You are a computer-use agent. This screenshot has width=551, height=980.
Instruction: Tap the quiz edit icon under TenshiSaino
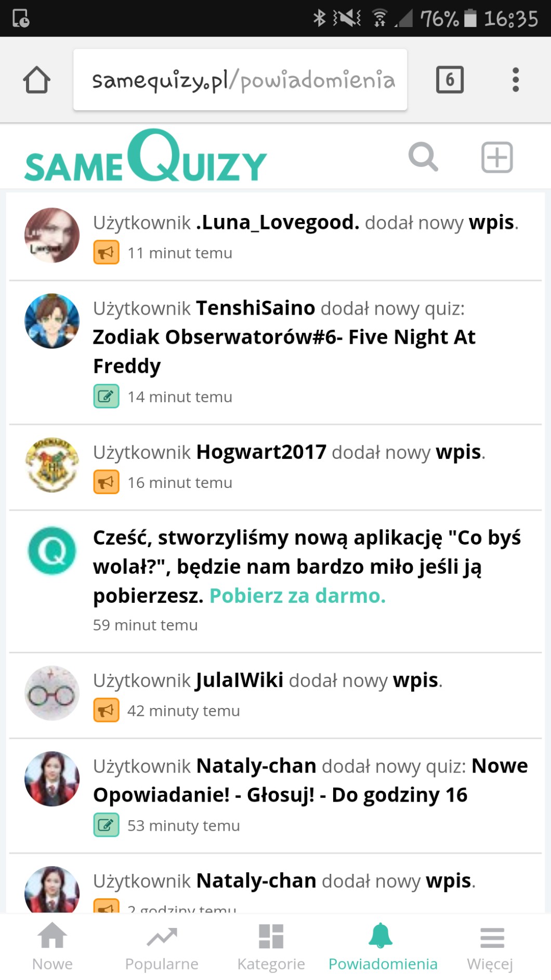106,396
